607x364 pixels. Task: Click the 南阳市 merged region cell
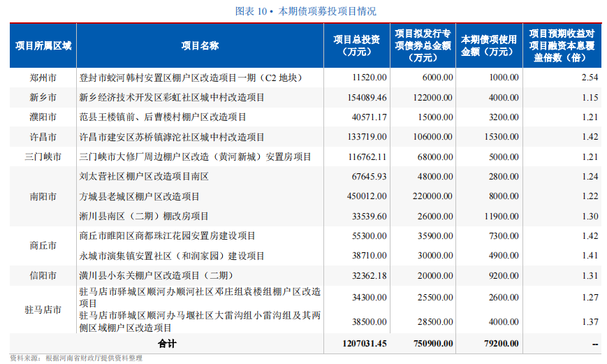[x=43, y=196]
